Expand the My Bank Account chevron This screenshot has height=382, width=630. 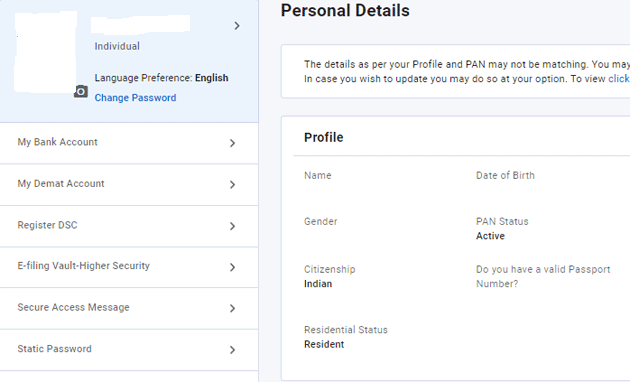coord(232,143)
